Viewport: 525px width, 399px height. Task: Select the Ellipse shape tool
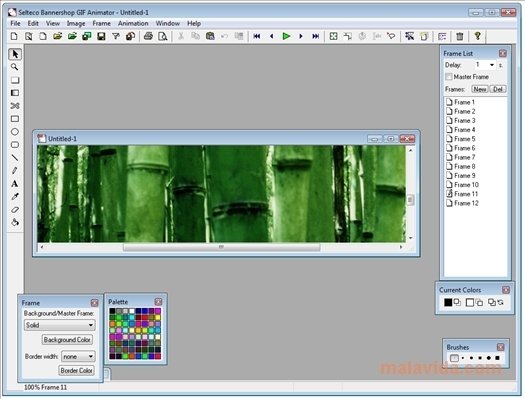15,132
